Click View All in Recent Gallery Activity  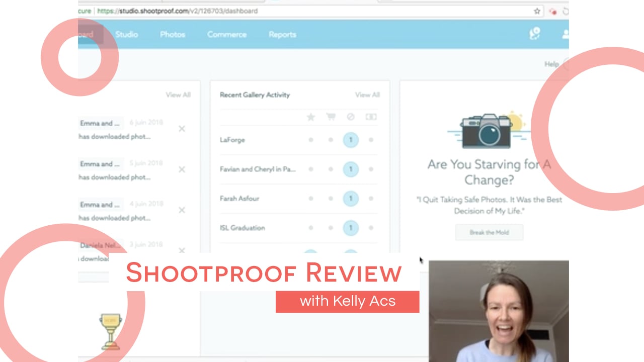[x=367, y=95]
